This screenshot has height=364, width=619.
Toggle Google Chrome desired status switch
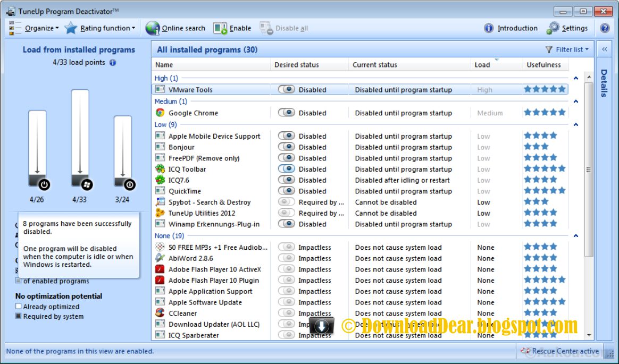[x=286, y=113]
